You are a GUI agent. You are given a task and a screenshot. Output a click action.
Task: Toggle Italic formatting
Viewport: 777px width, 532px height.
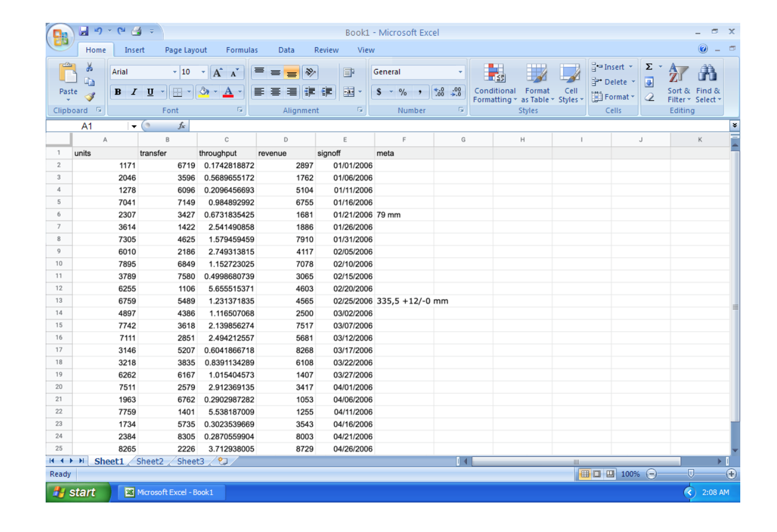coord(134,92)
